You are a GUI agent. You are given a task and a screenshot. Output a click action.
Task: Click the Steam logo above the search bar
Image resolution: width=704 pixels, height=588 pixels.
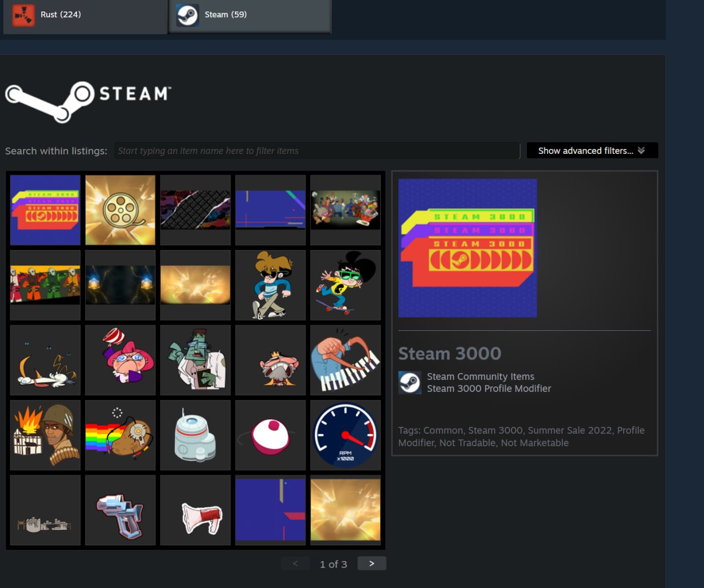(88, 102)
